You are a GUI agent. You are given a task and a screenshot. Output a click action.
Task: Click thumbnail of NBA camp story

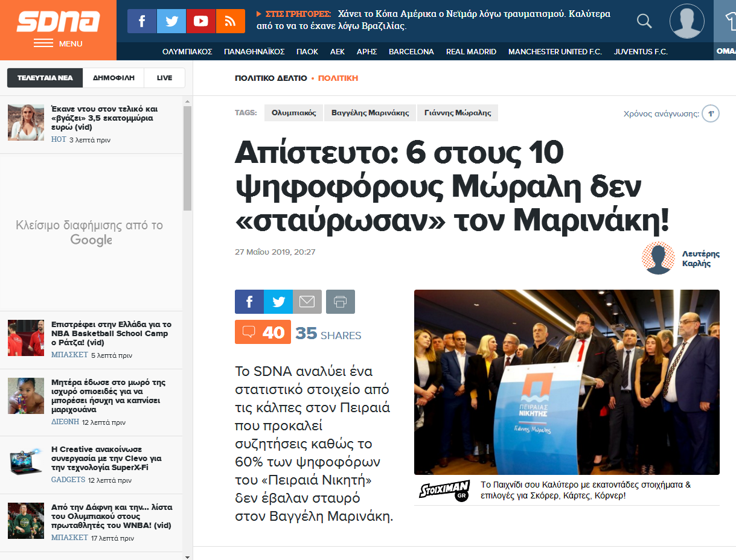click(26, 338)
